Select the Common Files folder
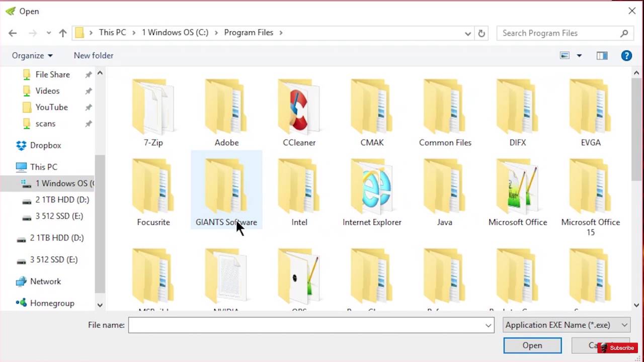 click(x=445, y=113)
